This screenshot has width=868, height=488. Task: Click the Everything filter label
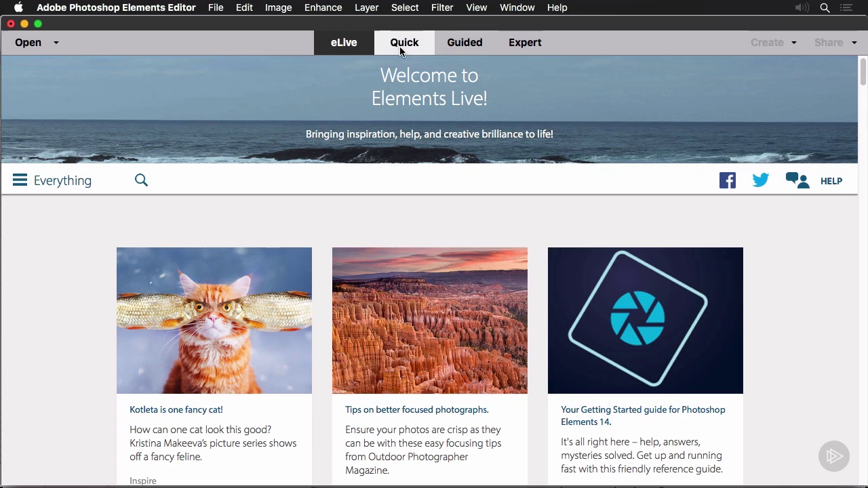(62, 180)
